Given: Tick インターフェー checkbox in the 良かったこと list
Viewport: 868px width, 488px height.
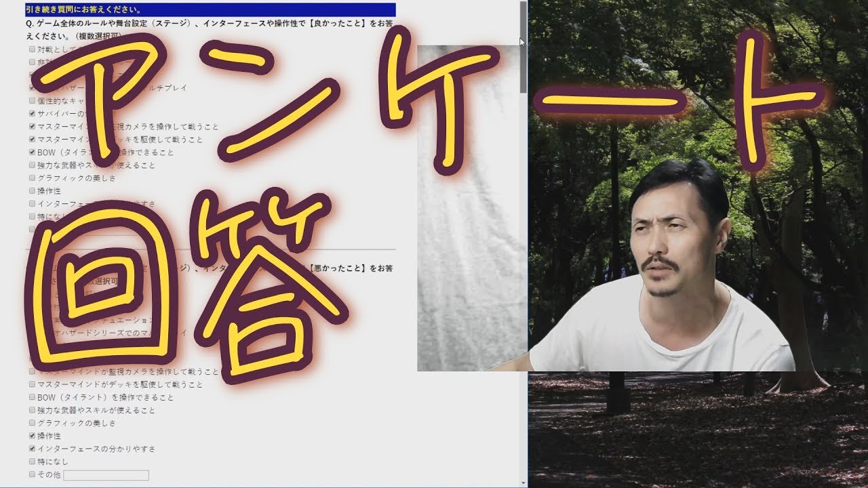Looking at the screenshot, I should pyautogui.click(x=32, y=204).
